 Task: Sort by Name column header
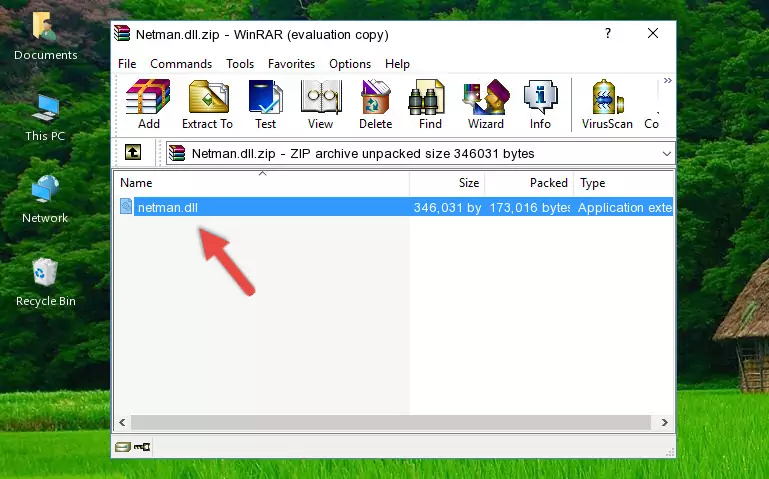[262, 183]
